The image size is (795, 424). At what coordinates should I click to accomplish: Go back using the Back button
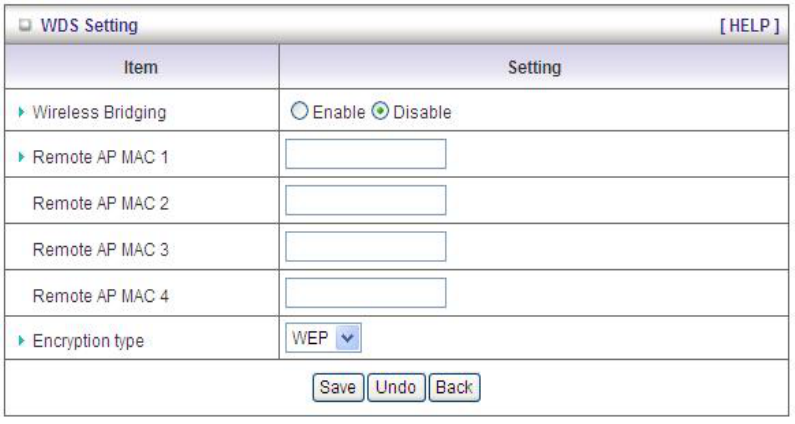[x=455, y=387]
